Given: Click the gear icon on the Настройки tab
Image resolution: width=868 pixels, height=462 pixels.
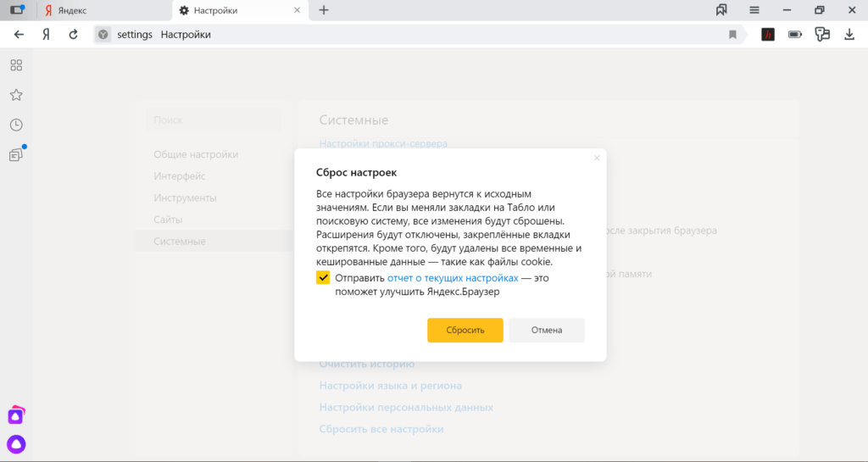Looking at the screenshot, I should [x=184, y=10].
